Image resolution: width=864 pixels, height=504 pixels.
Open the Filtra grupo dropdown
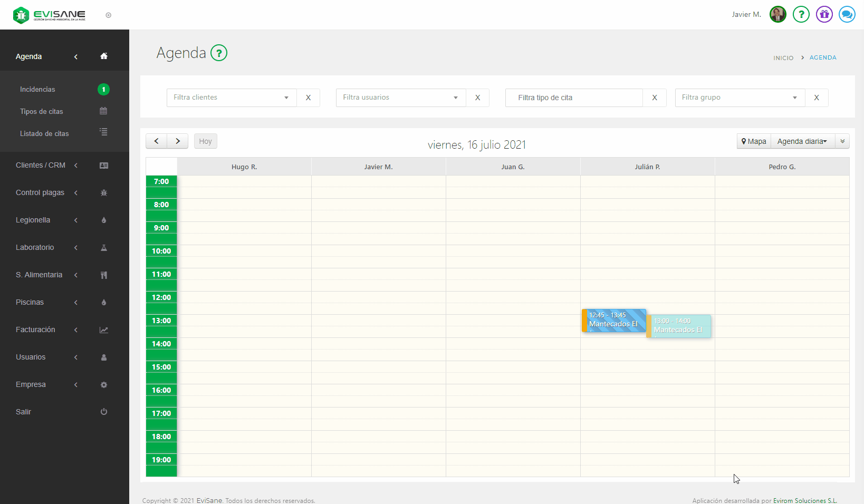pos(740,98)
